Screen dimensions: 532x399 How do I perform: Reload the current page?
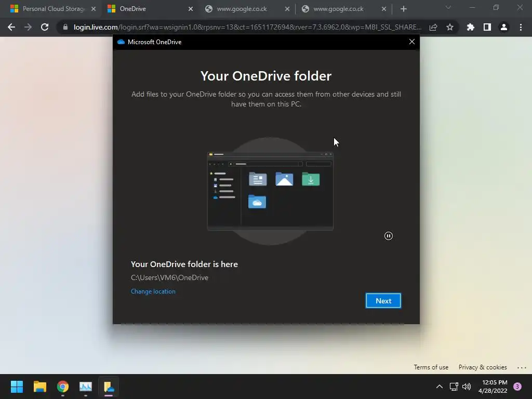pos(45,27)
